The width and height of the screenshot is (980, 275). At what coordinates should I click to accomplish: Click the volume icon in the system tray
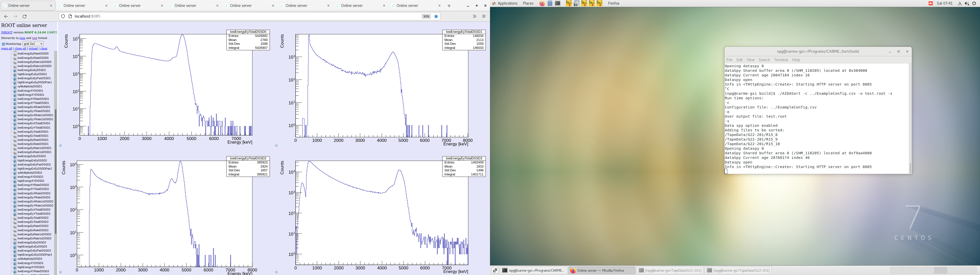tap(967, 3)
